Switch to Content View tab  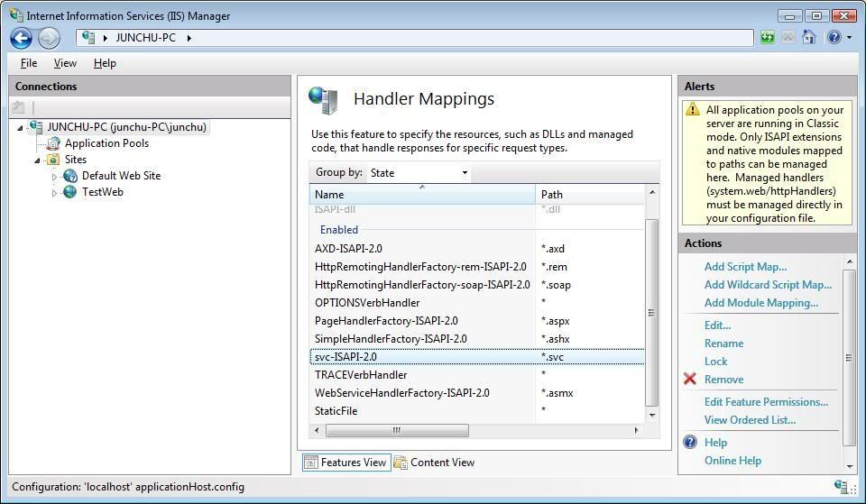tap(434, 462)
